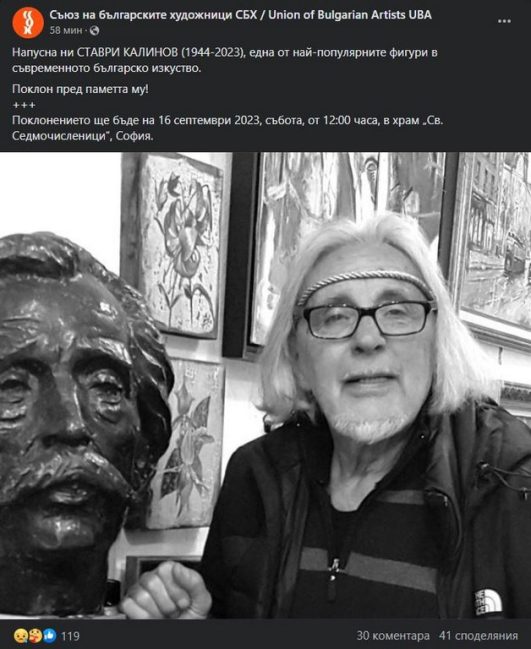Click the globe public-privacy icon
531x649 pixels.
(x=94, y=30)
